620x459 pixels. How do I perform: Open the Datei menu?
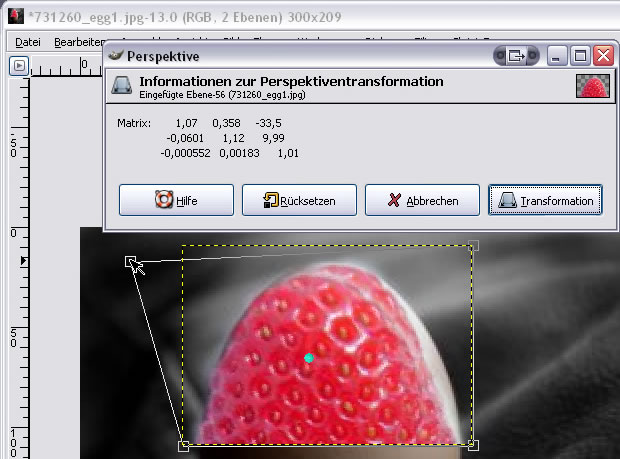28,41
